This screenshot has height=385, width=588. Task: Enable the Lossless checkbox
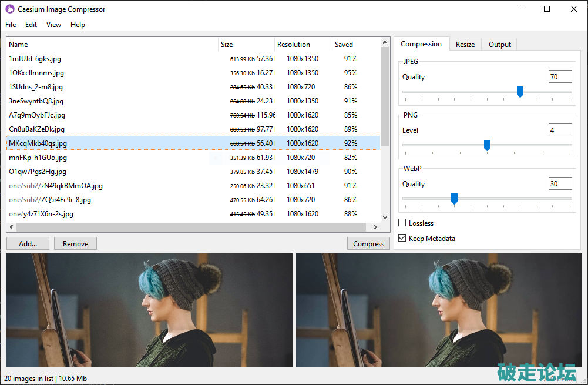click(x=402, y=223)
